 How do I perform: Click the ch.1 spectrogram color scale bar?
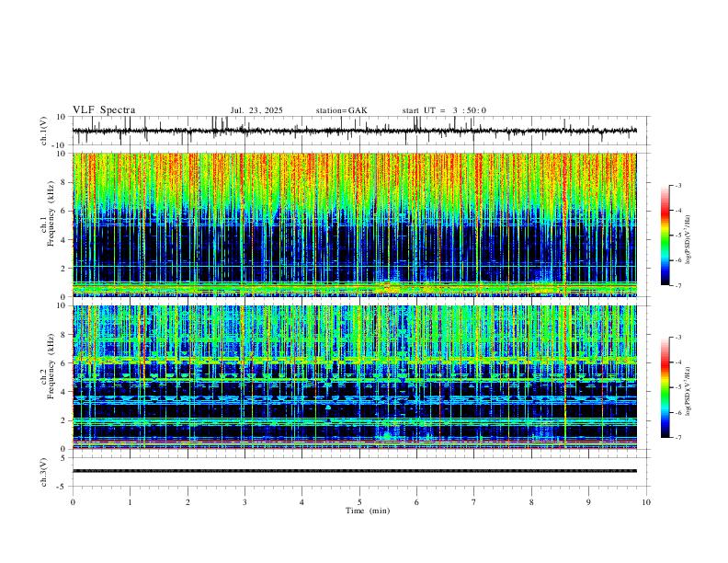665,236
